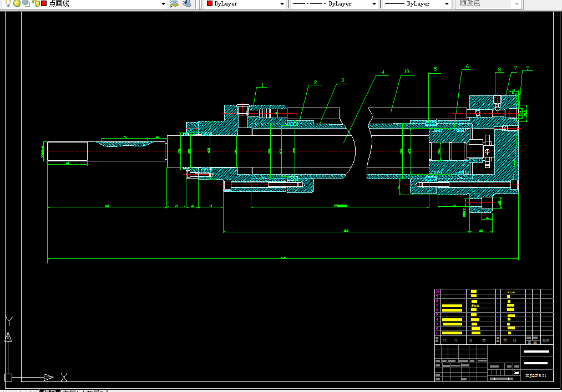The width and height of the screenshot is (562, 392).
Task: Open the 点画线 layer dropdown
Action: tap(163, 3)
